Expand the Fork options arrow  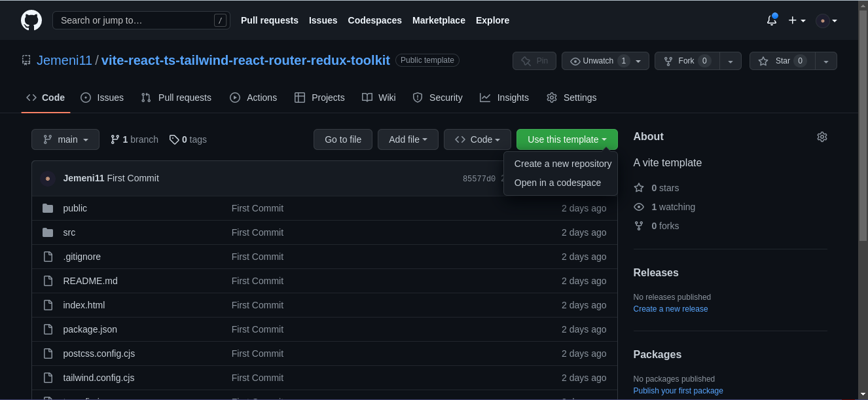(731, 61)
